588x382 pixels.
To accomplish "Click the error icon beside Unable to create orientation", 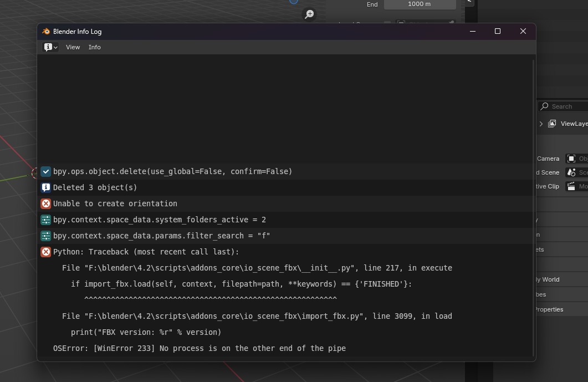I will (x=46, y=204).
